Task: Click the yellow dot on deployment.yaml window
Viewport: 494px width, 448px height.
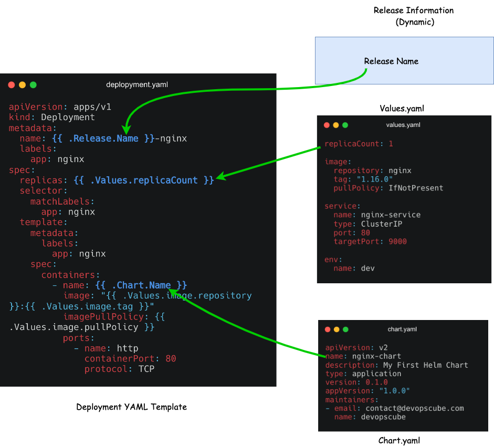Action: click(22, 84)
